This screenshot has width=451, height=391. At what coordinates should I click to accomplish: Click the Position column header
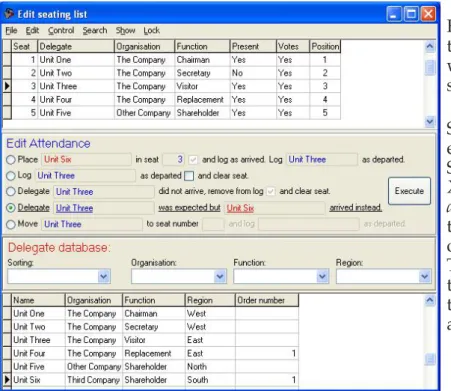tap(325, 46)
